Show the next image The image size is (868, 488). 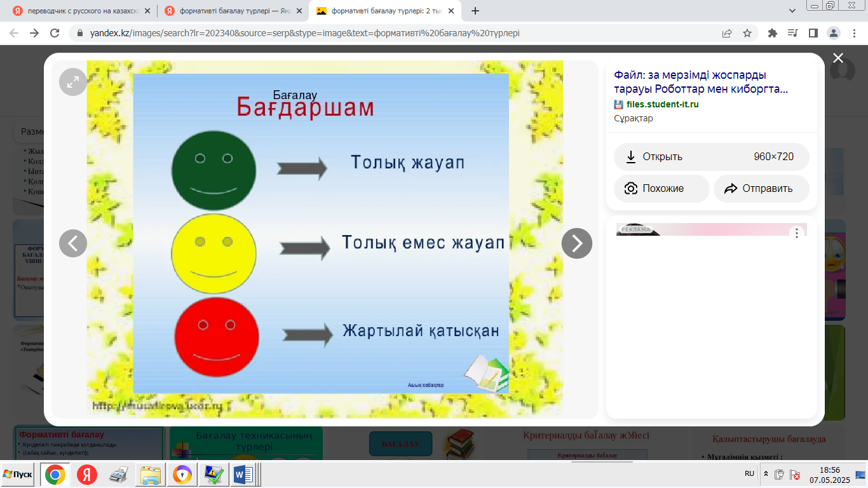(x=577, y=243)
